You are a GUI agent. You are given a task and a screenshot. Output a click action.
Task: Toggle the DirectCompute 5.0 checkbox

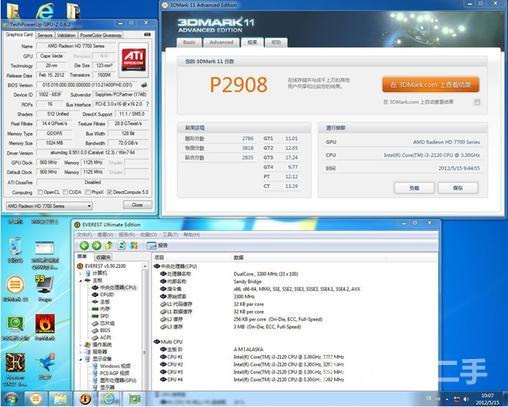point(110,192)
